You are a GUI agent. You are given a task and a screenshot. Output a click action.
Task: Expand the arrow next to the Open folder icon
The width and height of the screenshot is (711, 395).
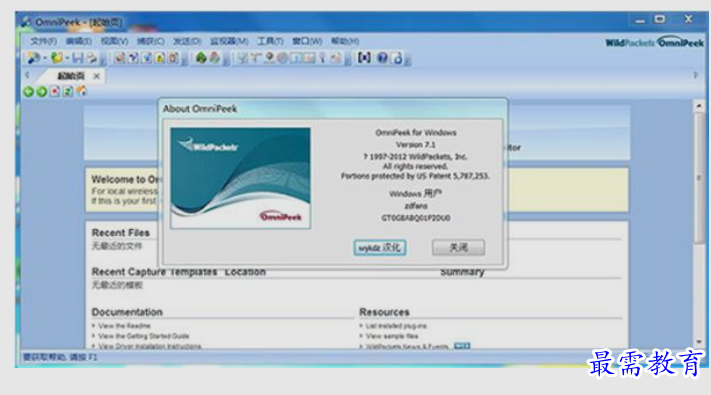(67, 58)
